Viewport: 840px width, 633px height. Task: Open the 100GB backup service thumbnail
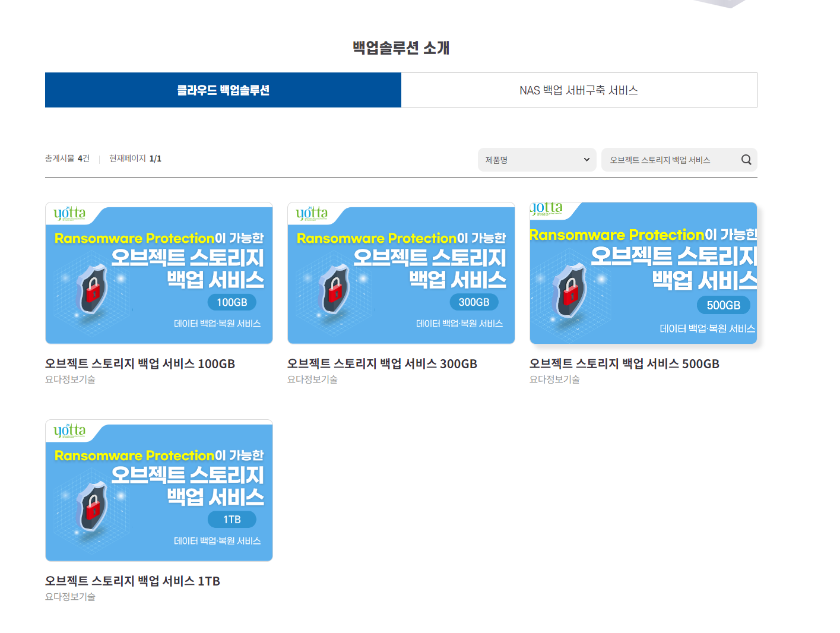pyautogui.click(x=159, y=273)
